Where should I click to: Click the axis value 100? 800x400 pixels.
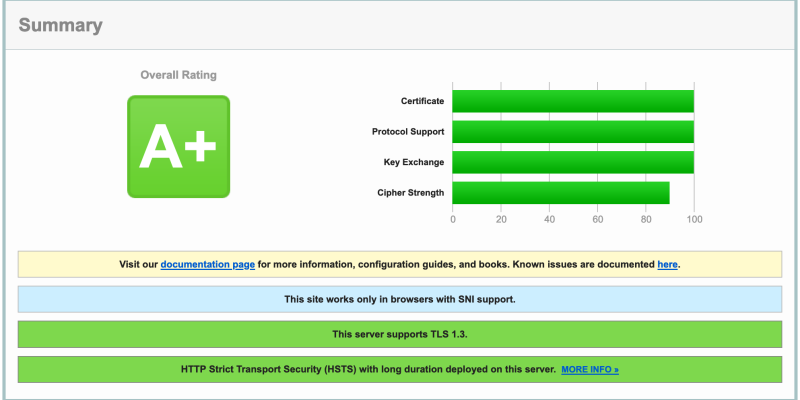point(694,220)
